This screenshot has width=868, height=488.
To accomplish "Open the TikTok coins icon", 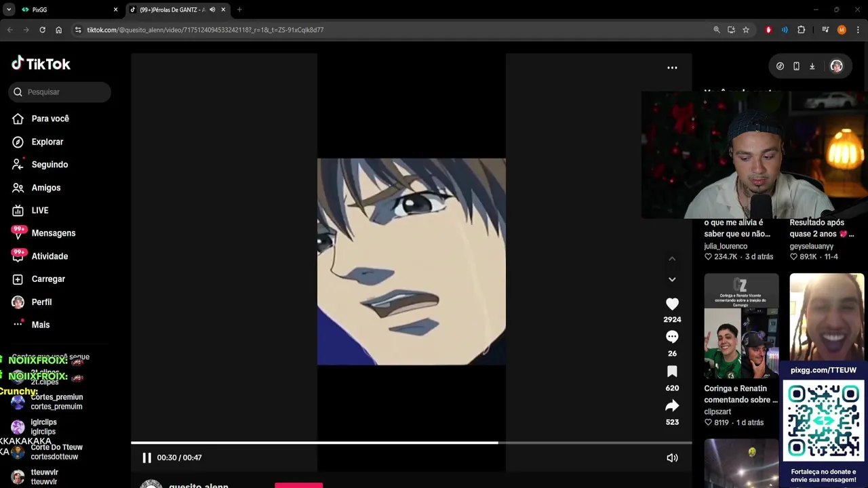I will [780, 66].
